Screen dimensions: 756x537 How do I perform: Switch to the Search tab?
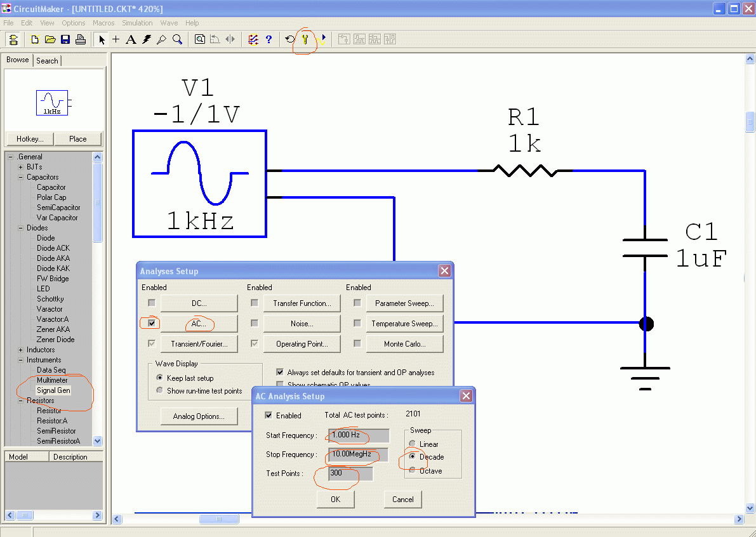tap(47, 60)
